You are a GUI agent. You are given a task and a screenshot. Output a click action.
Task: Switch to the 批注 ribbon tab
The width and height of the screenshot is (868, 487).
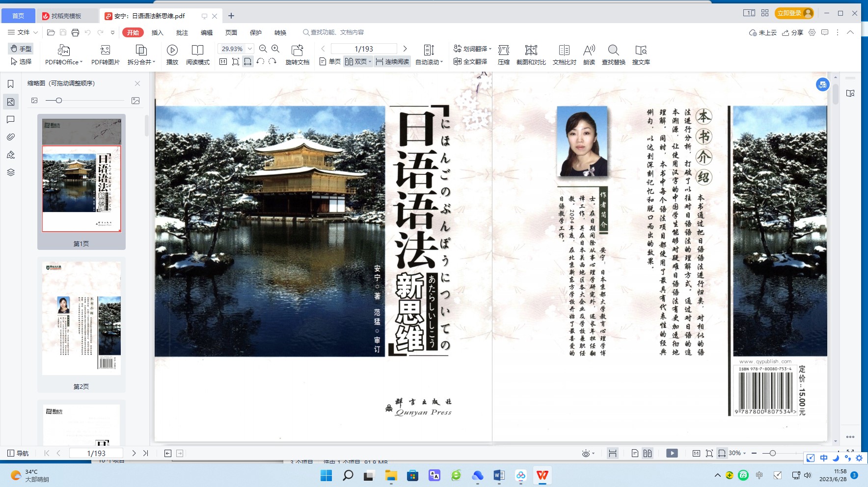point(182,32)
